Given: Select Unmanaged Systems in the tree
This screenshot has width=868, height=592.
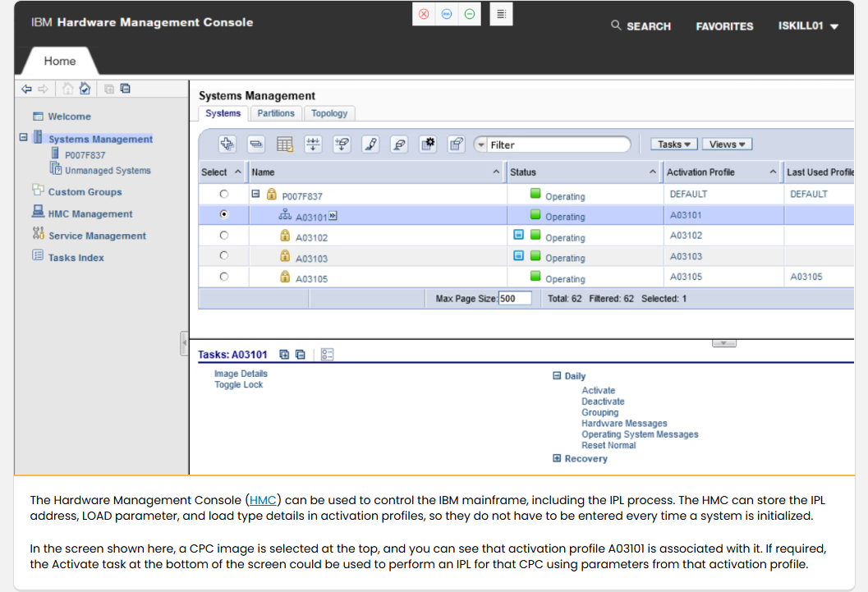Looking at the screenshot, I should click(x=108, y=171).
